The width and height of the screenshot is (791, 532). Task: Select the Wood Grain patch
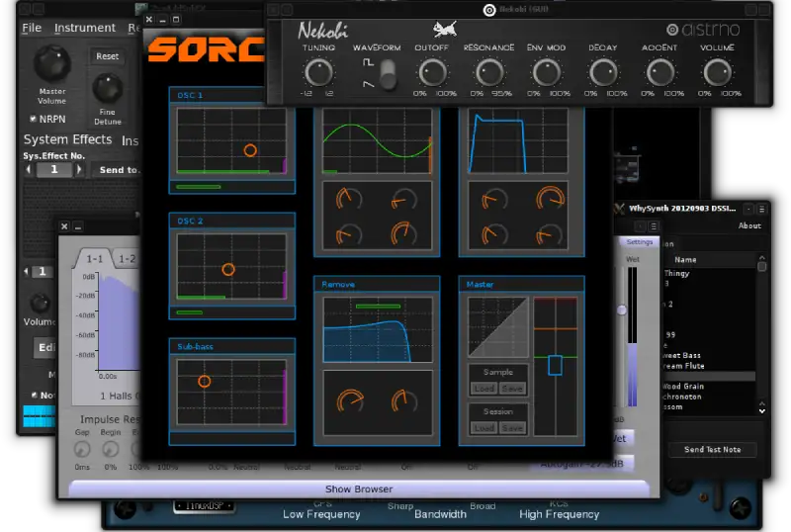coord(710,386)
